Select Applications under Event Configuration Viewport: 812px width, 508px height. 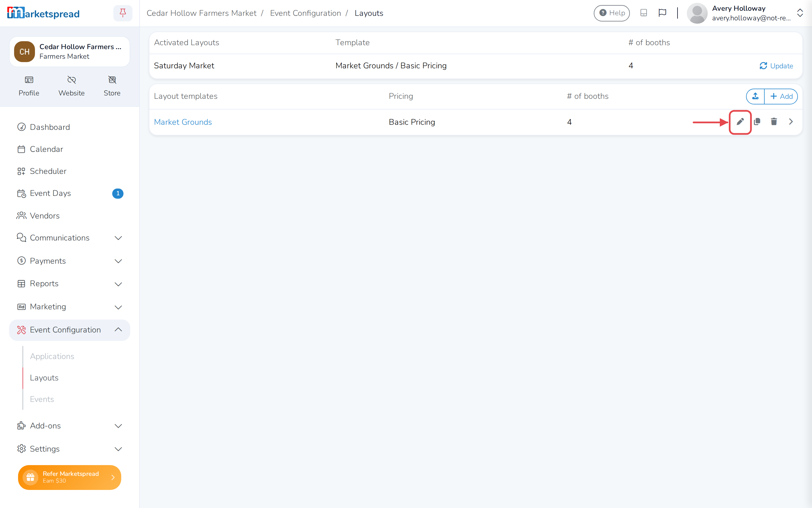click(52, 356)
